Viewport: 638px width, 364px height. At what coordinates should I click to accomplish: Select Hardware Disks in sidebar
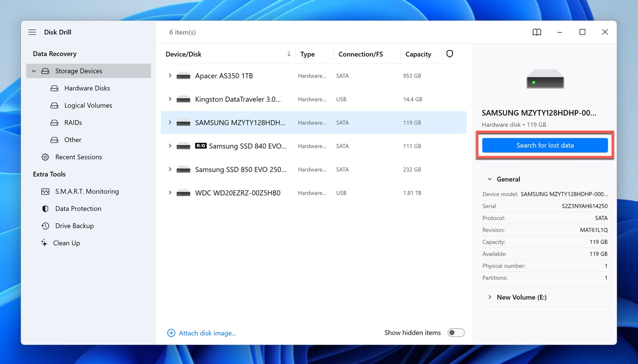(87, 88)
